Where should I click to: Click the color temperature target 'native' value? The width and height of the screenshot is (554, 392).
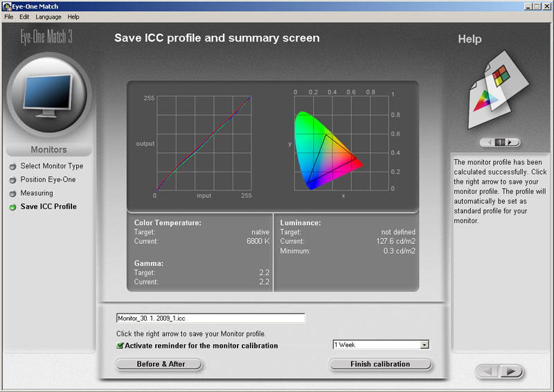point(260,232)
